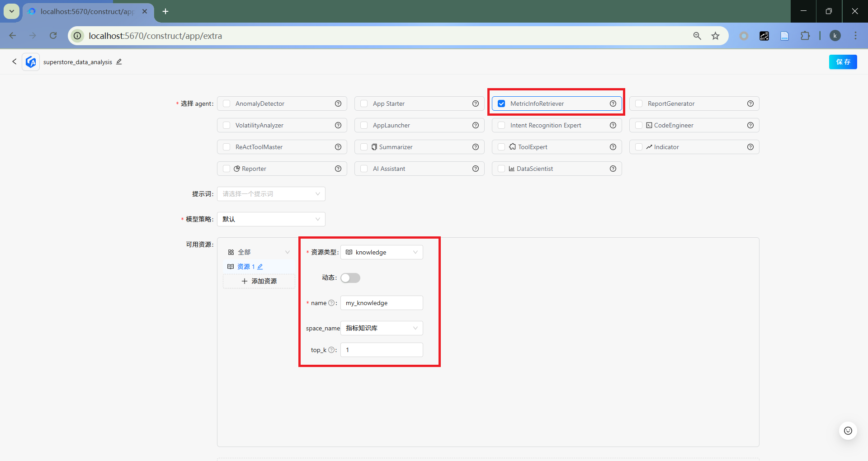Click the back arrow next to app logo
The width and height of the screenshot is (868, 461).
(x=14, y=61)
